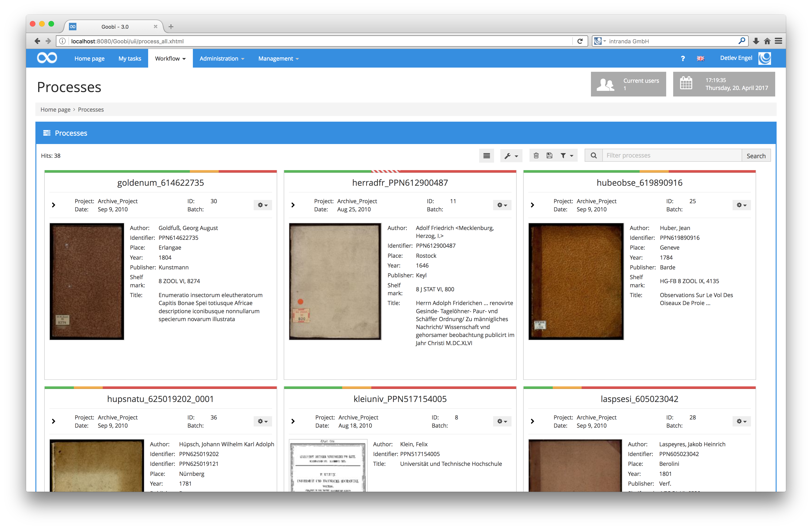The height and width of the screenshot is (529, 812).
Task: Click the browser forward arrow
Action: (48, 41)
